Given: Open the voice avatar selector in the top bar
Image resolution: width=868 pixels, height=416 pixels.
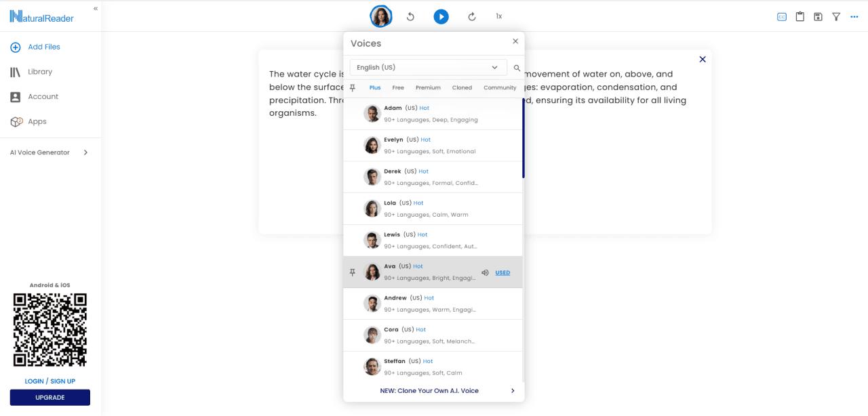Looking at the screenshot, I should [x=381, y=16].
